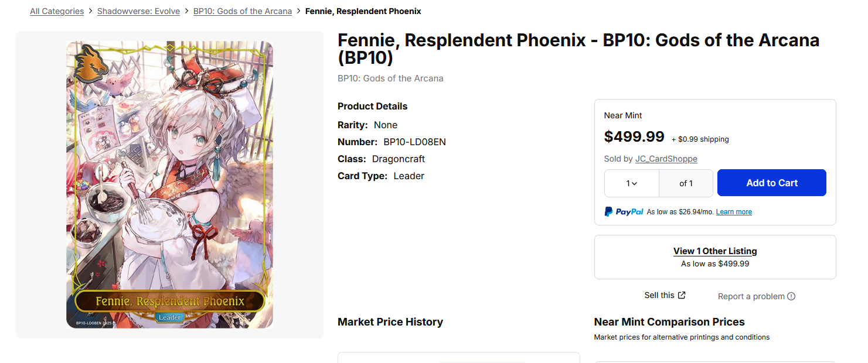Open BP10: Gods of the Arcana breadcrumb
This screenshot has width=868, height=363.
(x=243, y=11)
